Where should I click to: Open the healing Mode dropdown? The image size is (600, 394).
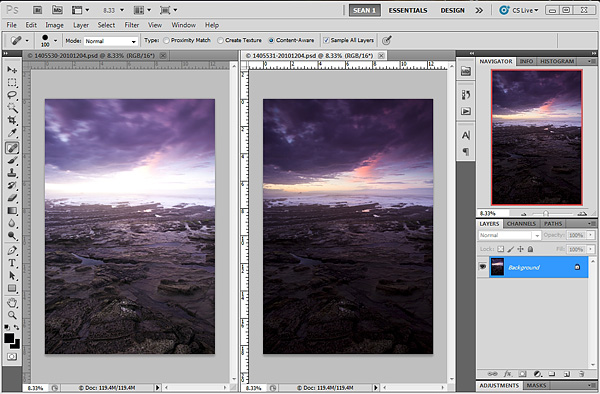pyautogui.click(x=111, y=41)
